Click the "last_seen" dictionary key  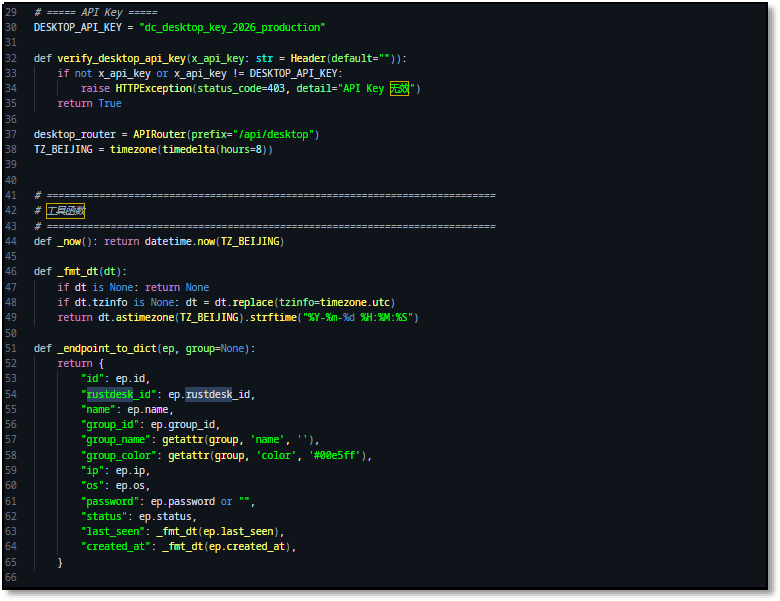(x=113, y=532)
